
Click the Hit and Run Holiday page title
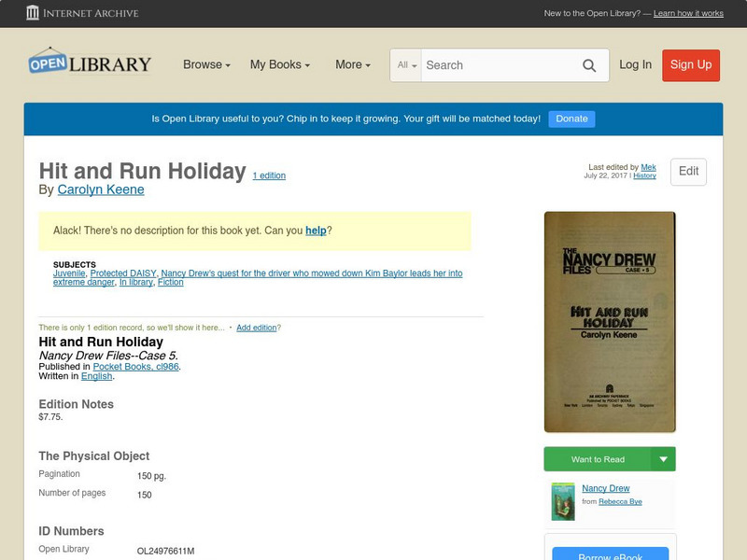tap(143, 171)
